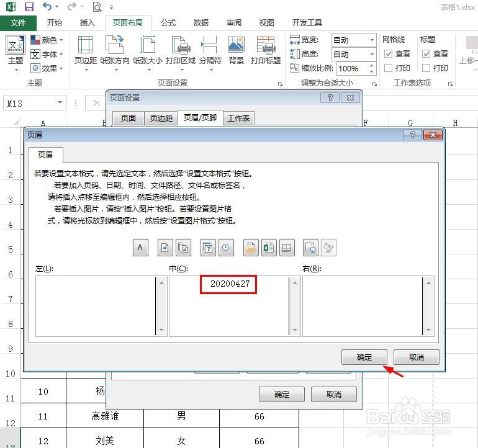
Task: Click the cell containing 高雅谁
Action: click(x=105, y=416)
